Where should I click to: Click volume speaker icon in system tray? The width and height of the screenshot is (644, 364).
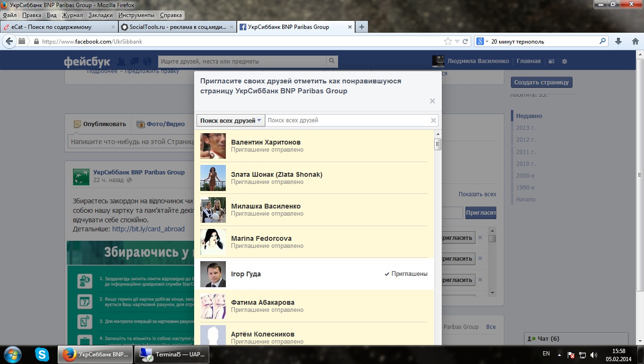[x=594, y=354]
